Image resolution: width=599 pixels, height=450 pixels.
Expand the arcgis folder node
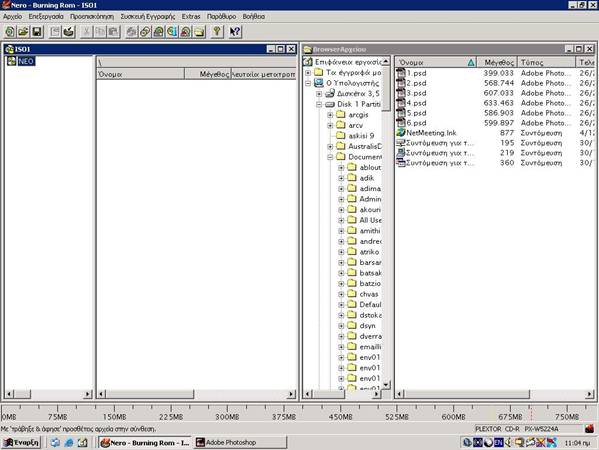[x=330, y=115]
